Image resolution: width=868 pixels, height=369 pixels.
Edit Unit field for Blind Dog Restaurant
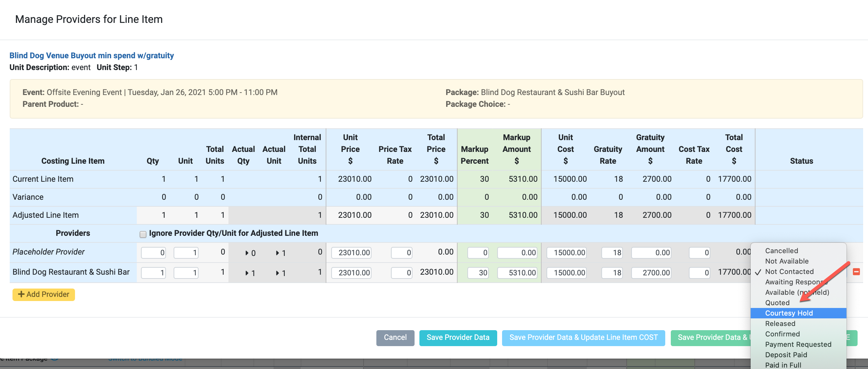[x=186, y=273]
